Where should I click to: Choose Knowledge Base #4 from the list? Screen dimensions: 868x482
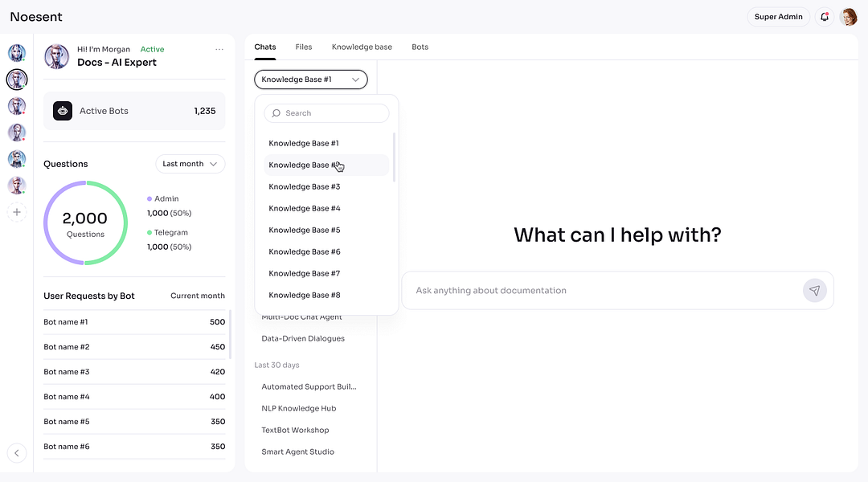(x=326, y=208)
